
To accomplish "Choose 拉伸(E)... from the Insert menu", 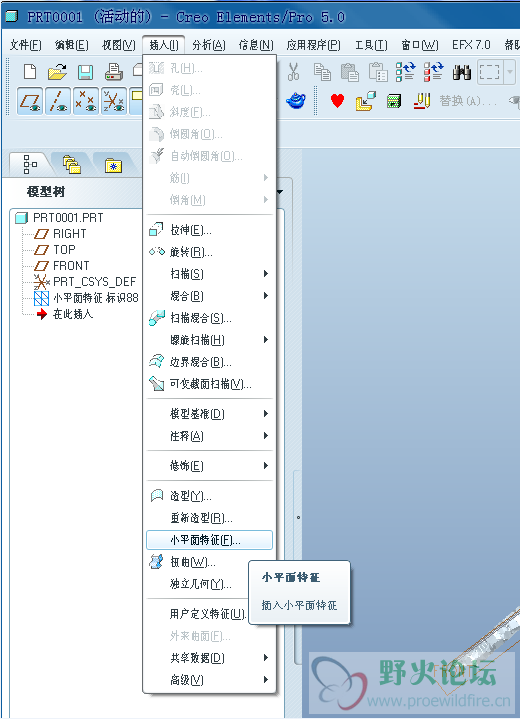I will tap(210, 230).
